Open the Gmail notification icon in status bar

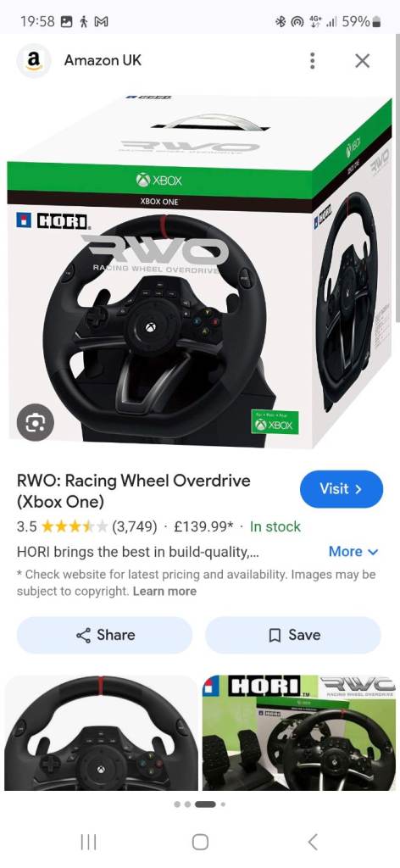(101, 21)
